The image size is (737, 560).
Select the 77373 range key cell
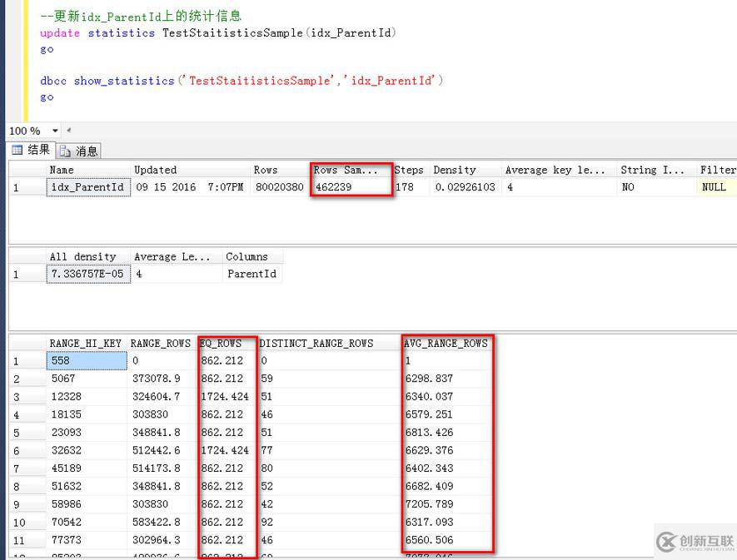click(87, 540)
